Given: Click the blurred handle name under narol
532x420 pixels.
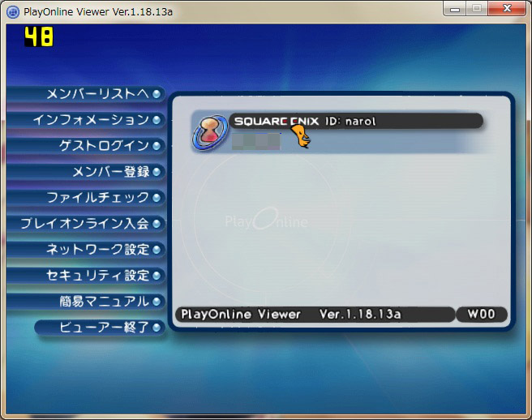Looking at the screenshot, I should coord(256,142).
